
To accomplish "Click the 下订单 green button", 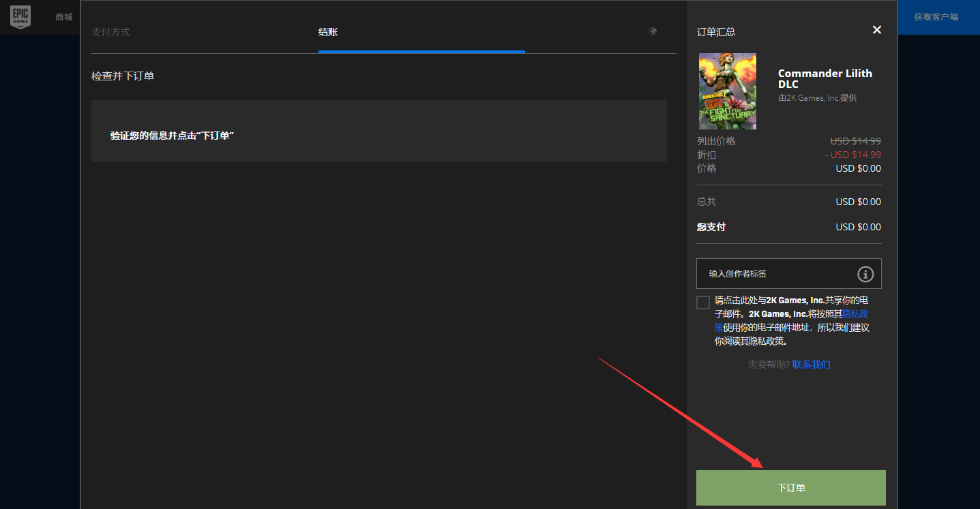I will [791, 488].
